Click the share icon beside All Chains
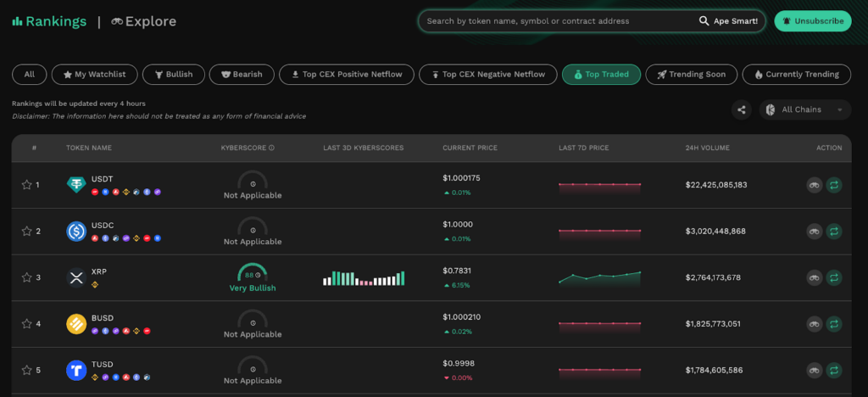Viewport: 868px width, 397px height. point(741,109)
